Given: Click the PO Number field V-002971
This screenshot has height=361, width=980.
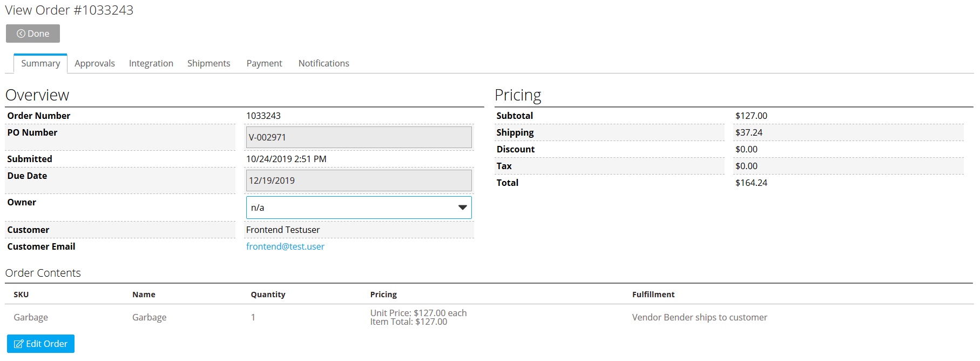Looking at the screenshot, I should pos(359,137).
